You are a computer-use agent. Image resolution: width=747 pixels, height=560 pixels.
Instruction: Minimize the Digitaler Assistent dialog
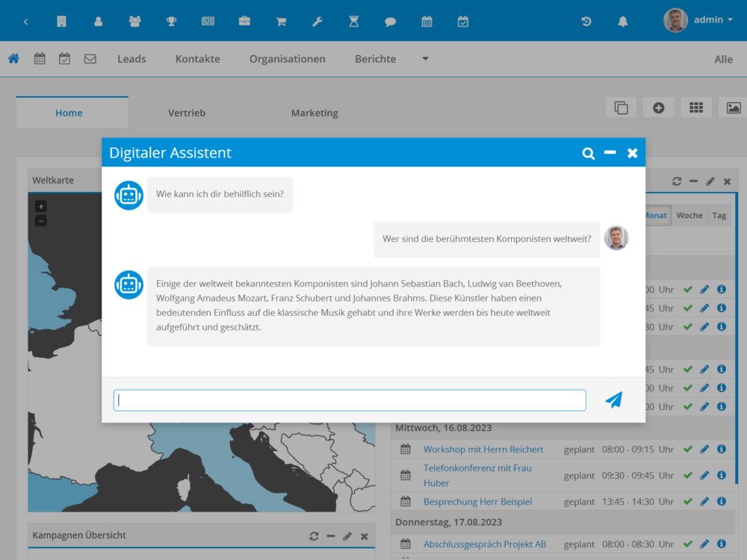(610, 152)
